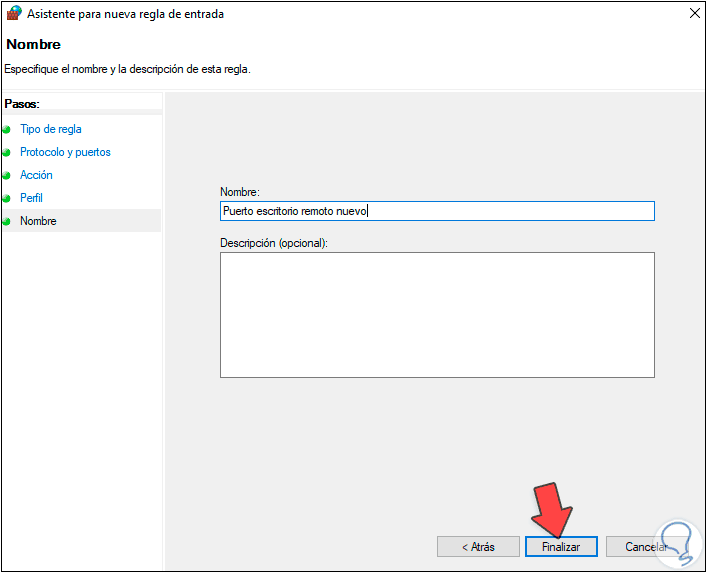The height and width of the screenshot is (573, 708).
Task: Click the firewall wizard icon in title bar
Action: pyautogui.click(x=14, y=14)
